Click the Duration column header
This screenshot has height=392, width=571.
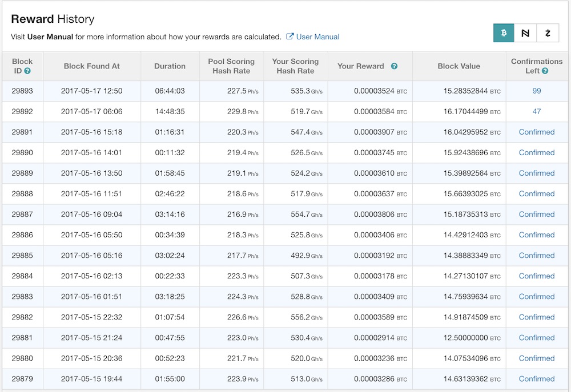(170, 66)
